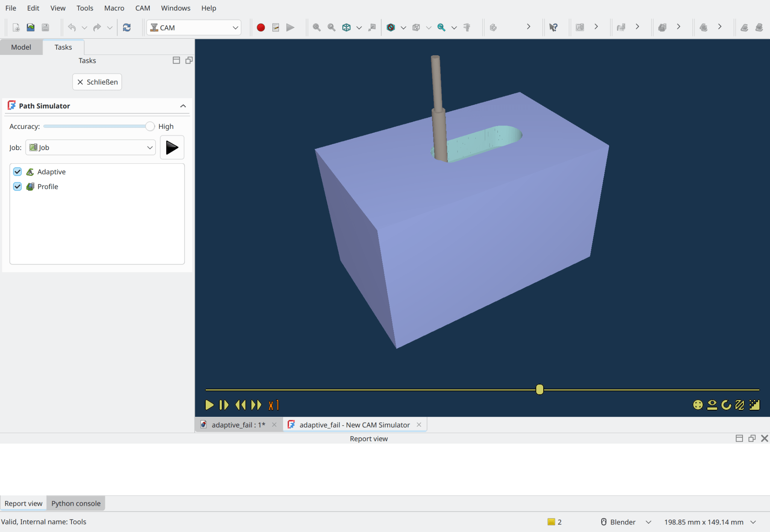This screenshot has height=532, width=770.
Task: Open the Job selection combo box
Action: 91,147
